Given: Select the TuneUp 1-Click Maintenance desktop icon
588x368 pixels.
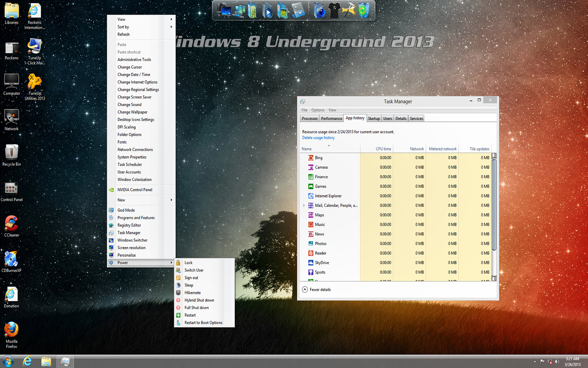Looking at the screenshot, I should click(x=35, y=52).
